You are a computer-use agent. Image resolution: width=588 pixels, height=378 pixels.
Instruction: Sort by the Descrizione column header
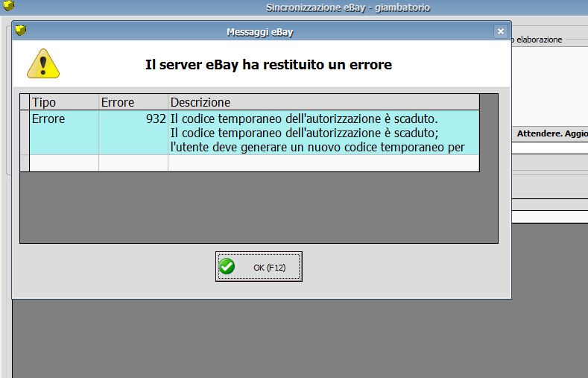323,102
